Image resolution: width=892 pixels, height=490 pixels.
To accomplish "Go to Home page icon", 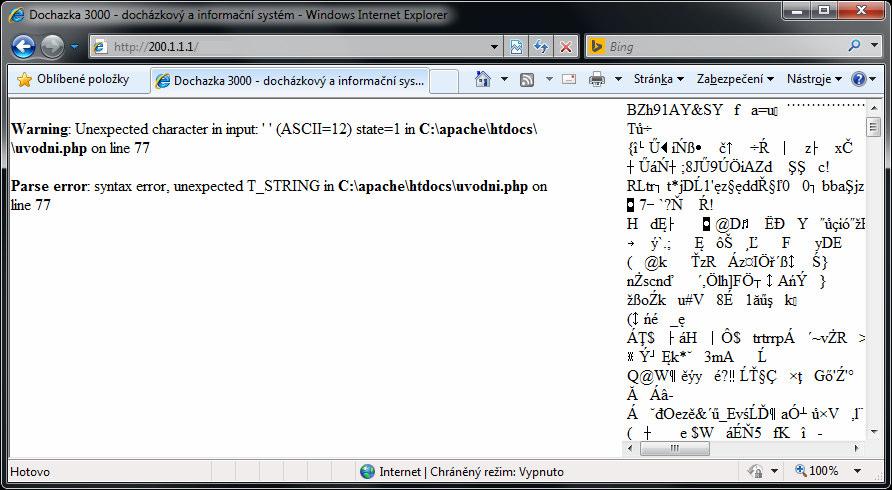I will tap(482, 79).
